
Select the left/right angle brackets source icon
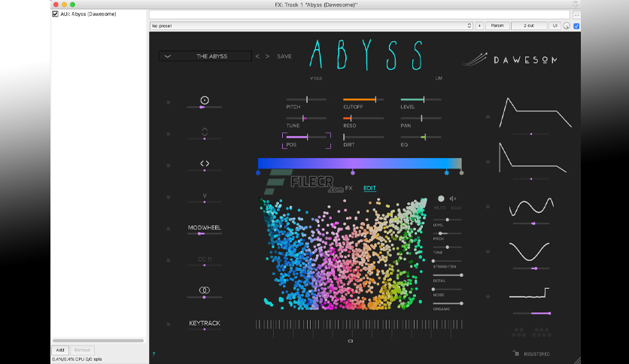click(205, 163)
